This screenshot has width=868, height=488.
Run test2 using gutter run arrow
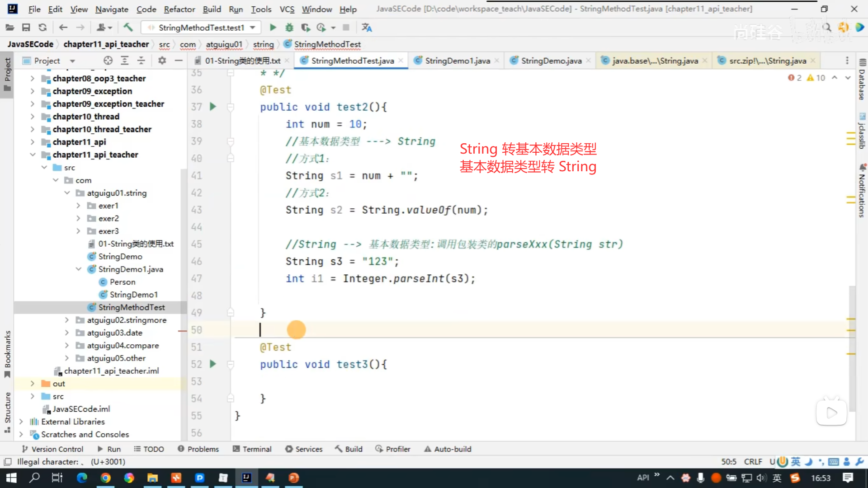pyautogui.click(x=213, y=107)
